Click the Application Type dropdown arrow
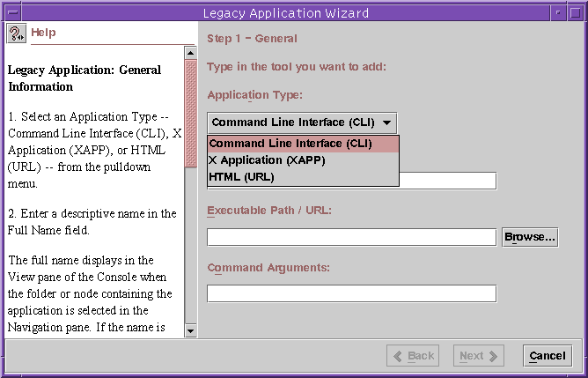 click(x=386, y=122)
